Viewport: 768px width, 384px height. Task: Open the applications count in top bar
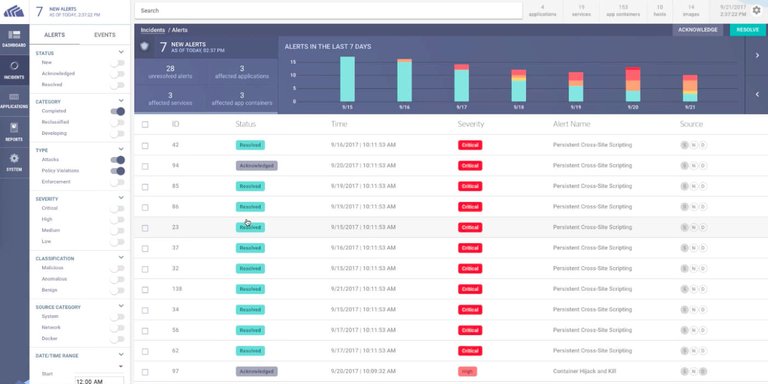(543, 11)
